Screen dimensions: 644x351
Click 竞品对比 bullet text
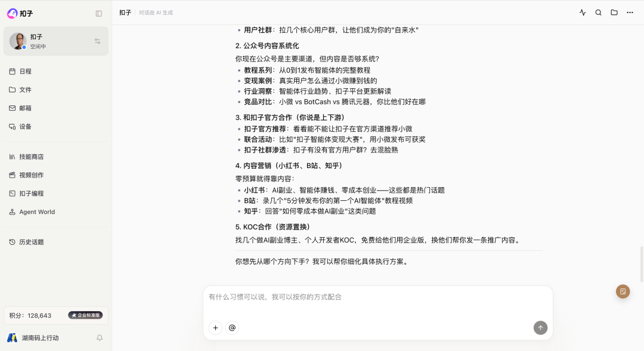(x=335, y=102)
